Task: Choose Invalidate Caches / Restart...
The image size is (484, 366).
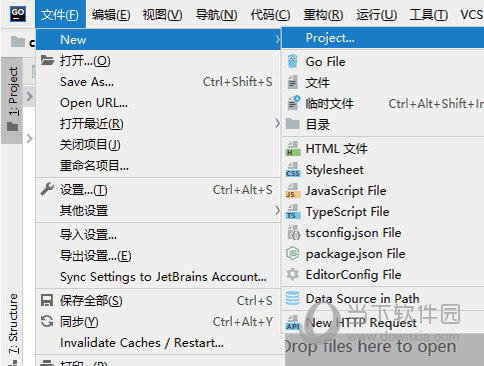Action: tap(142, 343)
